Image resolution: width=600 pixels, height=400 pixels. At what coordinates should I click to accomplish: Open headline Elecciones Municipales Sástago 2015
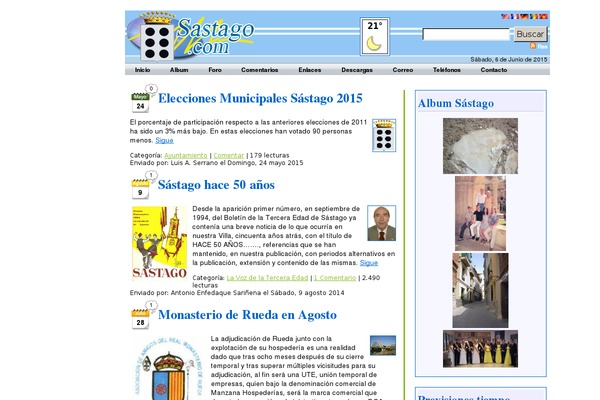point(260,98)
